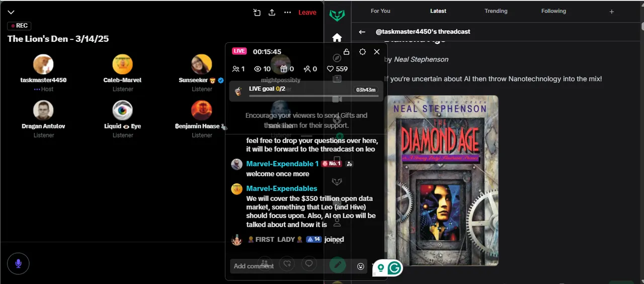Click the green lightbulb extension icon
644x284 pixels.
[x=381, y=268]
